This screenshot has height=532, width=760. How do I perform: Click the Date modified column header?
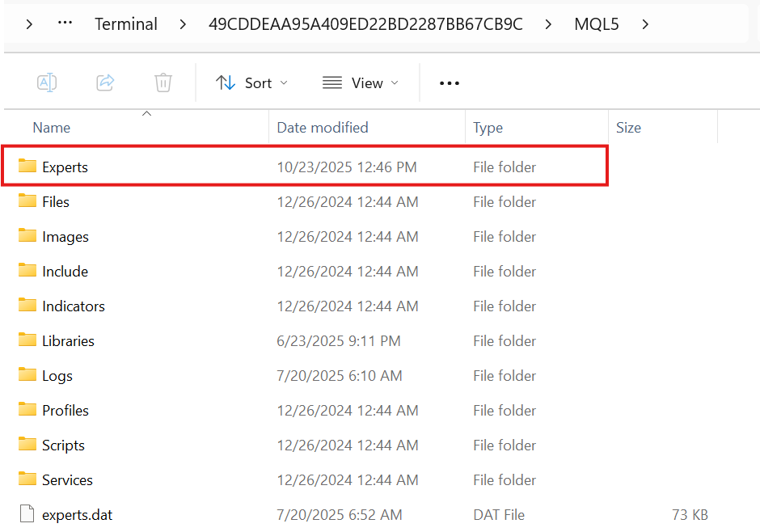(x=323, y=127)
